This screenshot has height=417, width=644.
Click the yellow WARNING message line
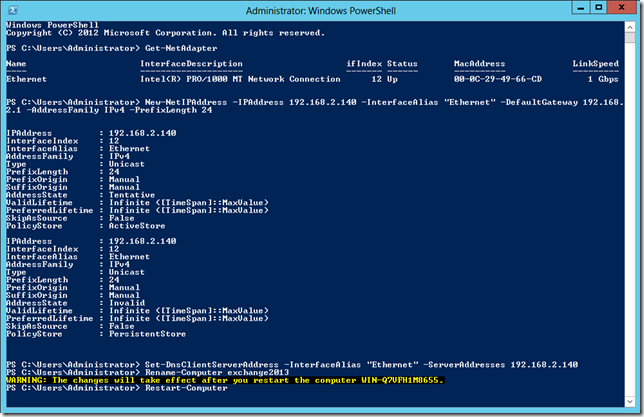[224, 380]
